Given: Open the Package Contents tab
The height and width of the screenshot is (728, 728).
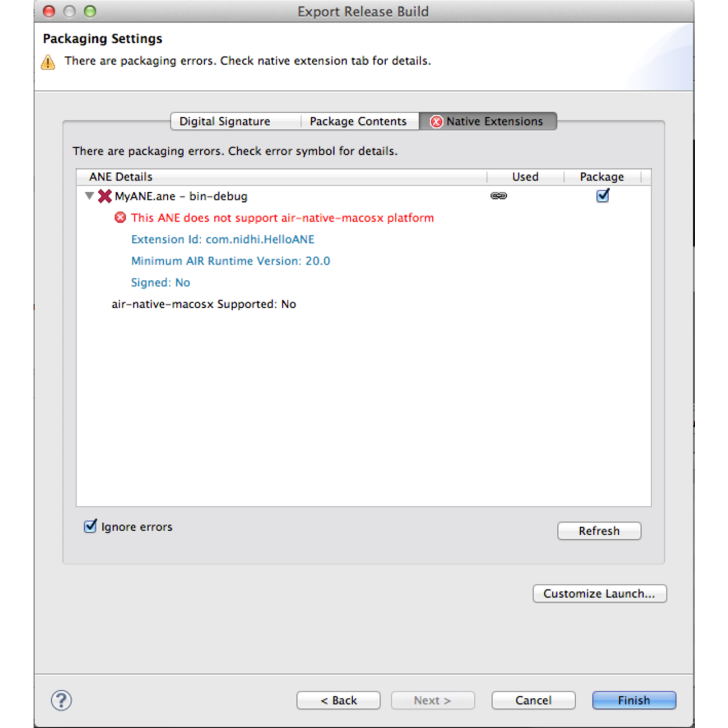Looking at the screenshot, I should tap(358, 121).
